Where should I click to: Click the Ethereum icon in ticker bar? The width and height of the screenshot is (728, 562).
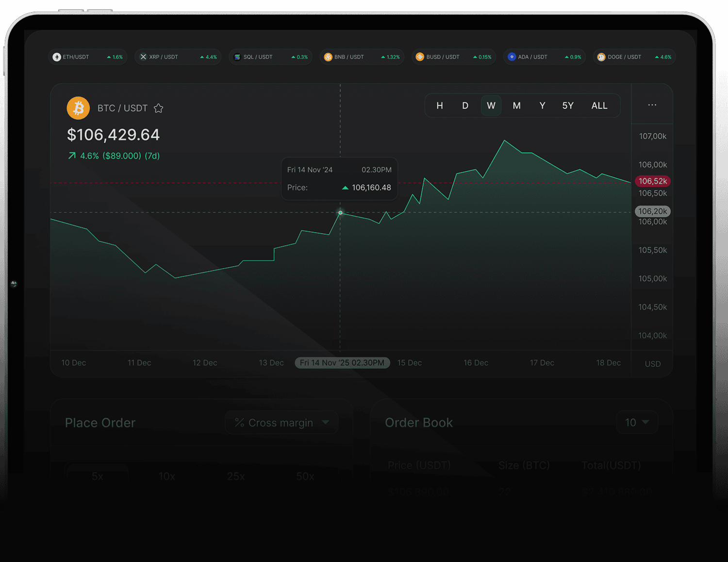pyautogui.click(x=57, y=57)
